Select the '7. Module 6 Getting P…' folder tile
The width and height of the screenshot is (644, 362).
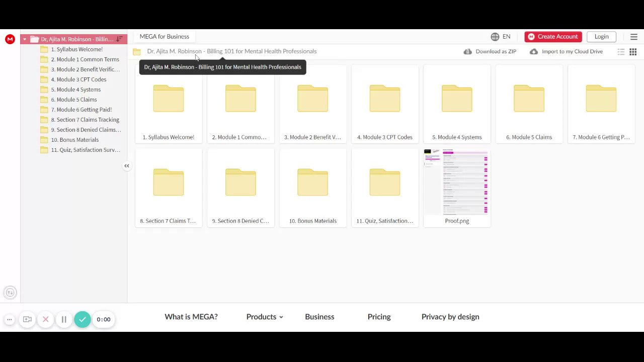601,104
